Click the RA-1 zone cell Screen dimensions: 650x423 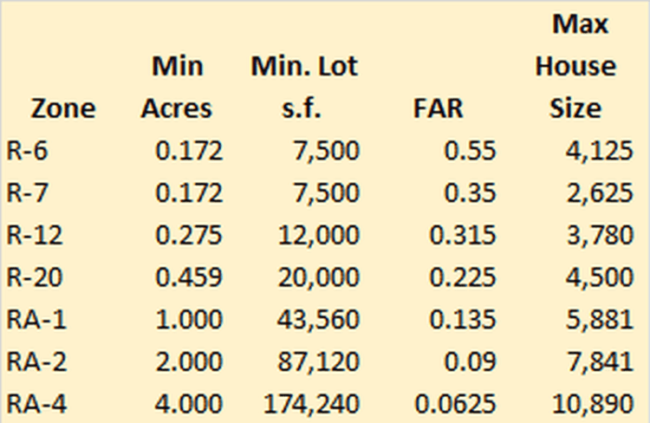point(36,320)
